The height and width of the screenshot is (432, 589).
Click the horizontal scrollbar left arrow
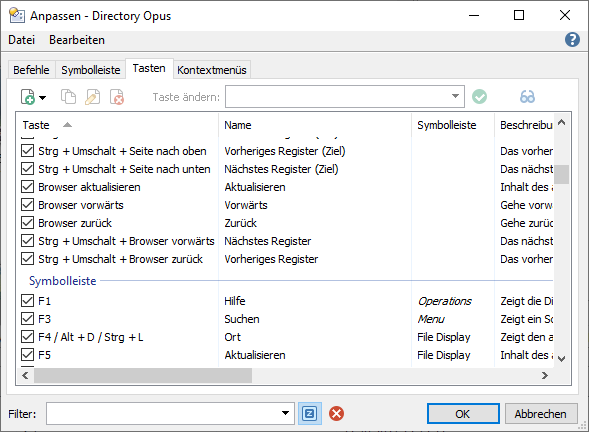(x=25, y=375)
